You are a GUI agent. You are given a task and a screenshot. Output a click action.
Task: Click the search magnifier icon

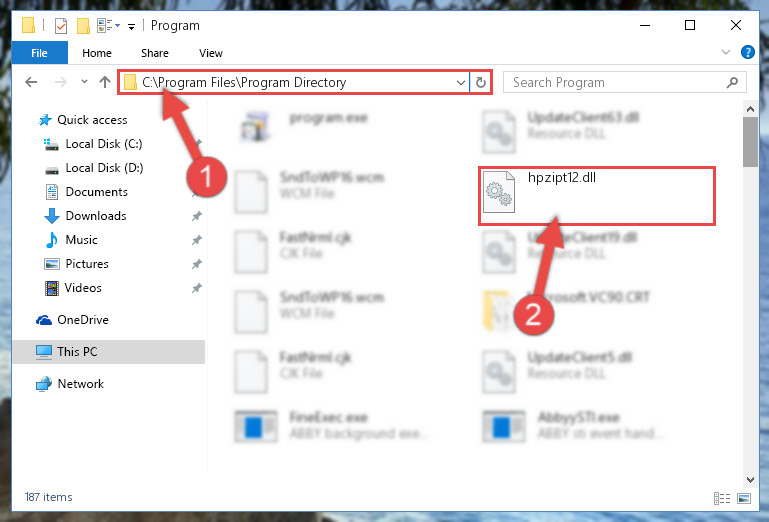point(732,82)
